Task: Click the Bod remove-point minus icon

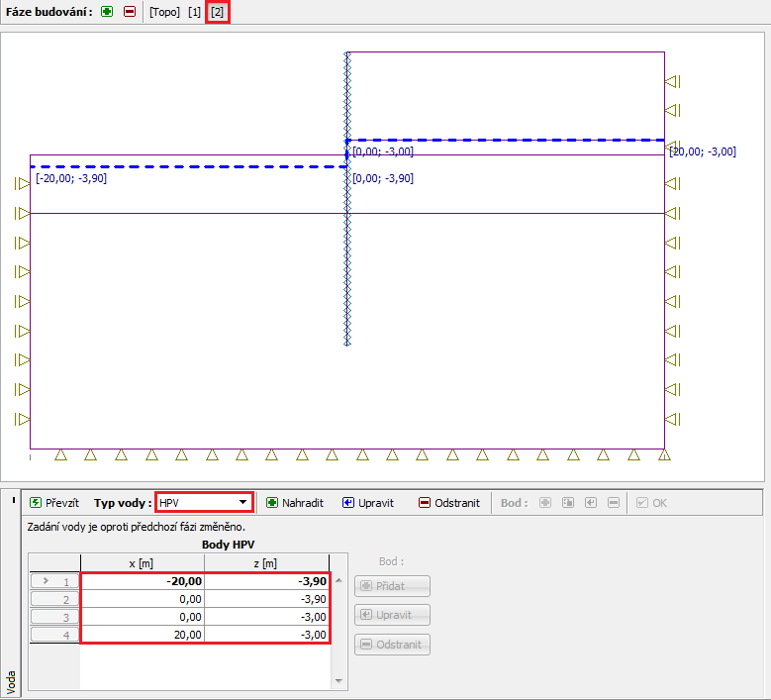Action: point(614,503)
